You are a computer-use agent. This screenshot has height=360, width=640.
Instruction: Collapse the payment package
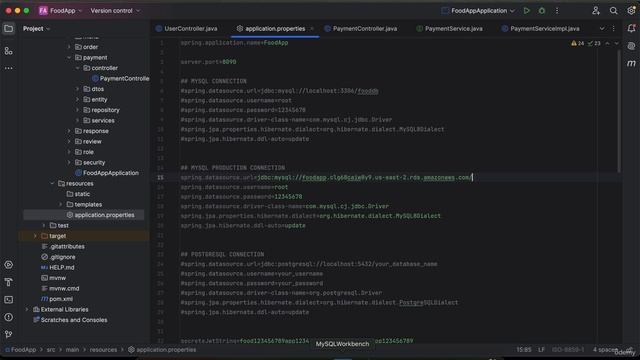69,58
